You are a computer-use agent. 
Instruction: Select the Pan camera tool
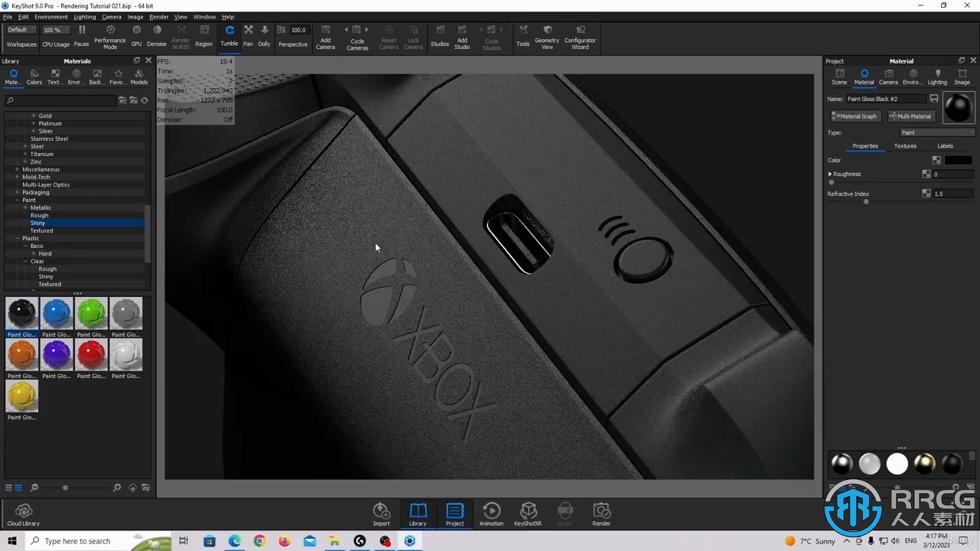[x=248, y=36]
